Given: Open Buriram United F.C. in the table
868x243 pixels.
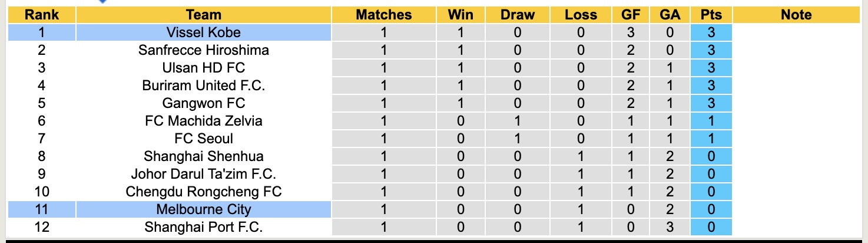Looking at the screenshot, I should click(204, 86).
